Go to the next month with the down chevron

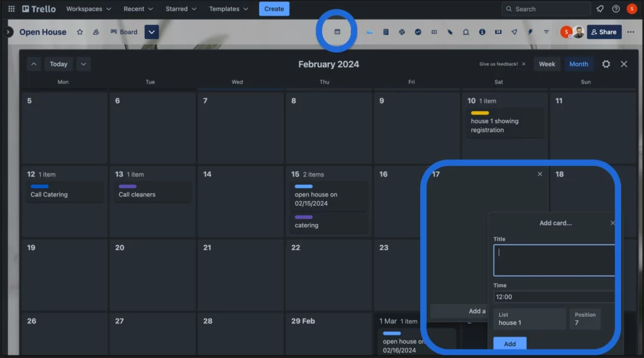(84, 64)
